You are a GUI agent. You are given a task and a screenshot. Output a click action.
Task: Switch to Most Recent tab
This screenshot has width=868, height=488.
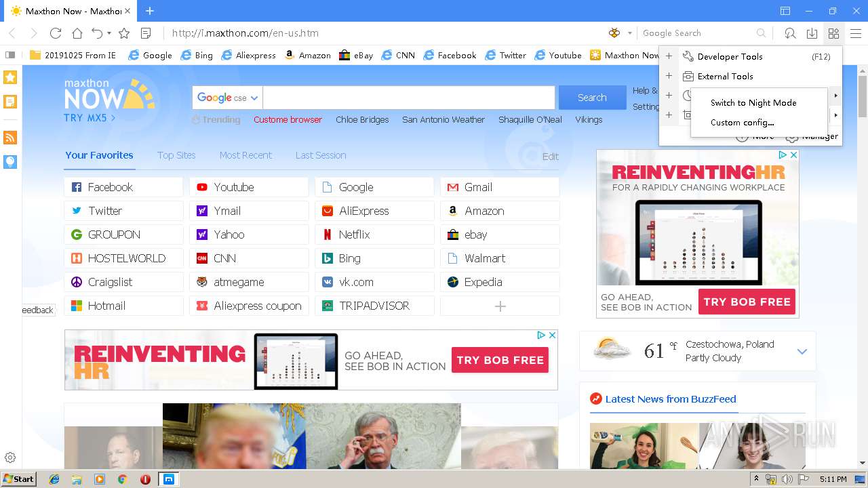tap(245, 155)
